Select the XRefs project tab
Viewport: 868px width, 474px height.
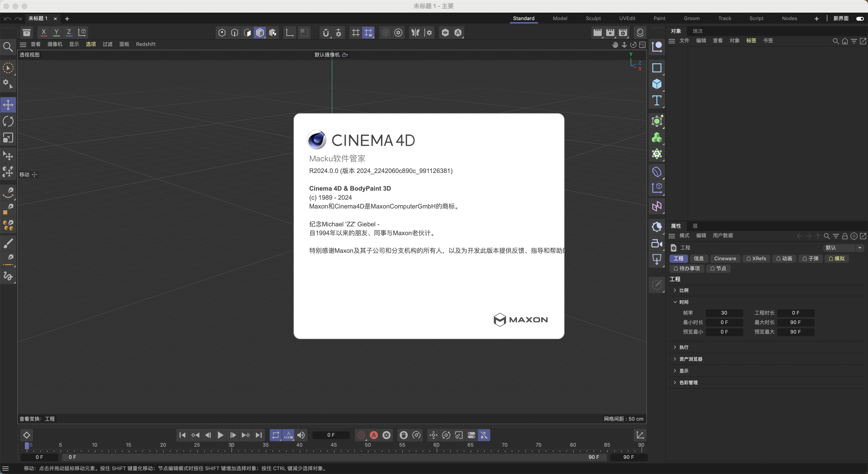(x=756, y=258)
